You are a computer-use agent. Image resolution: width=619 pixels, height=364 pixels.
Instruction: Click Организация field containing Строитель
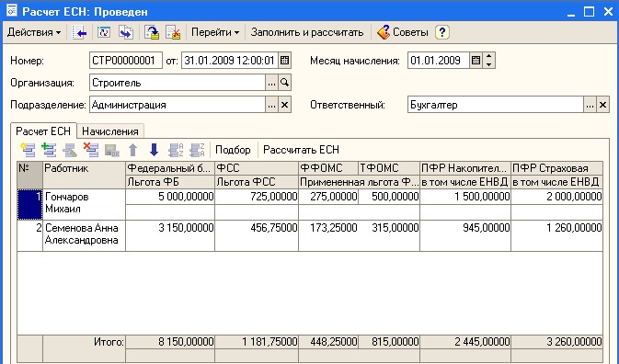178,83
